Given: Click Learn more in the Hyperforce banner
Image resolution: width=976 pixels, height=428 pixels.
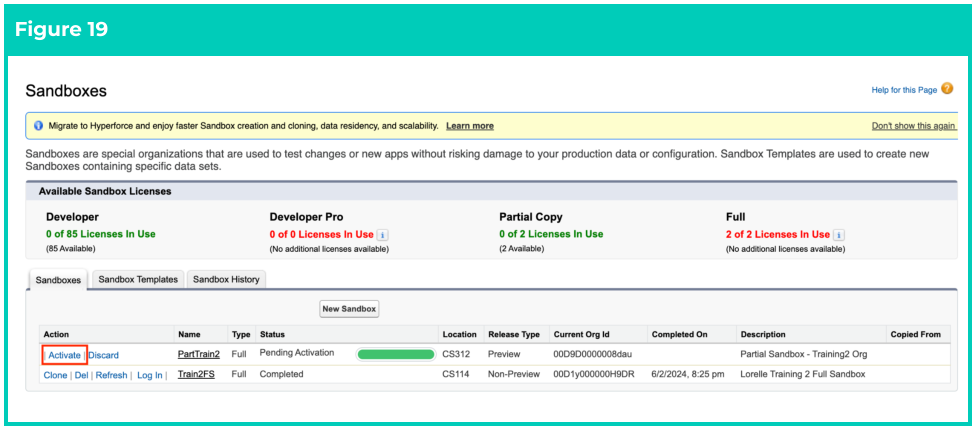Looking at the screenshot, I should [x=470, y=126].
